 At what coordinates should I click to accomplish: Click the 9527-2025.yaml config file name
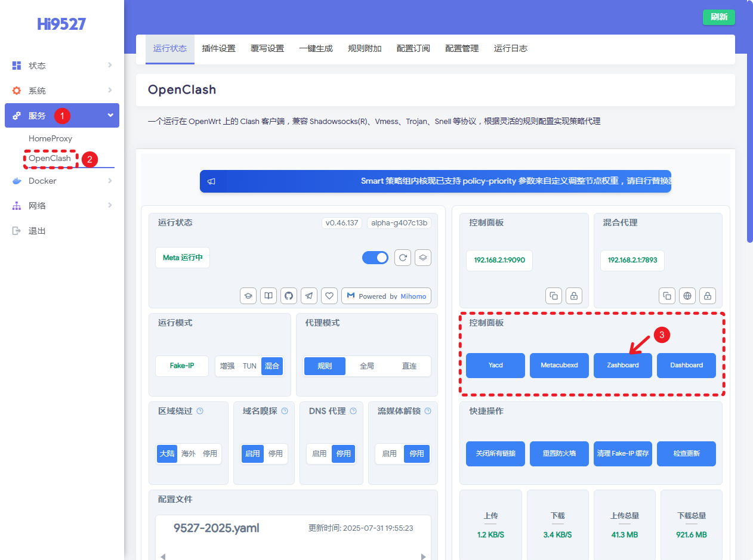(x=217, y=528)
